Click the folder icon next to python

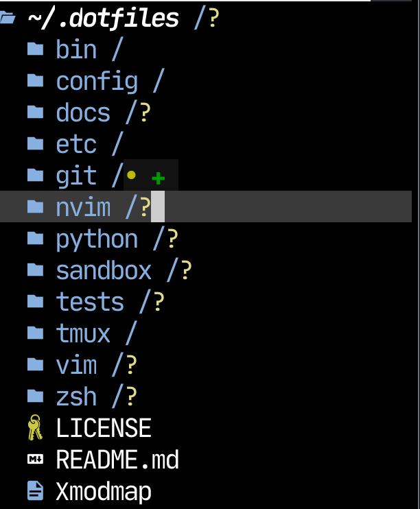tap(36, 238)
